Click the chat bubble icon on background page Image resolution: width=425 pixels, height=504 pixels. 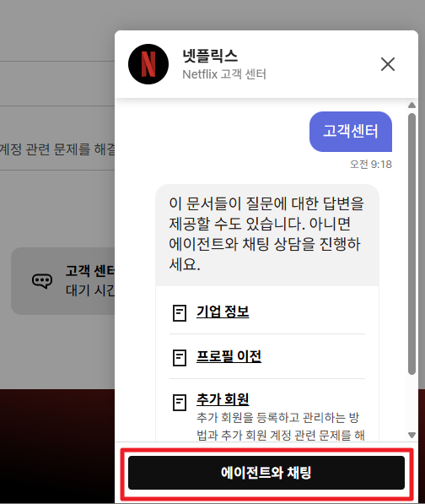[x=42, y=281]
